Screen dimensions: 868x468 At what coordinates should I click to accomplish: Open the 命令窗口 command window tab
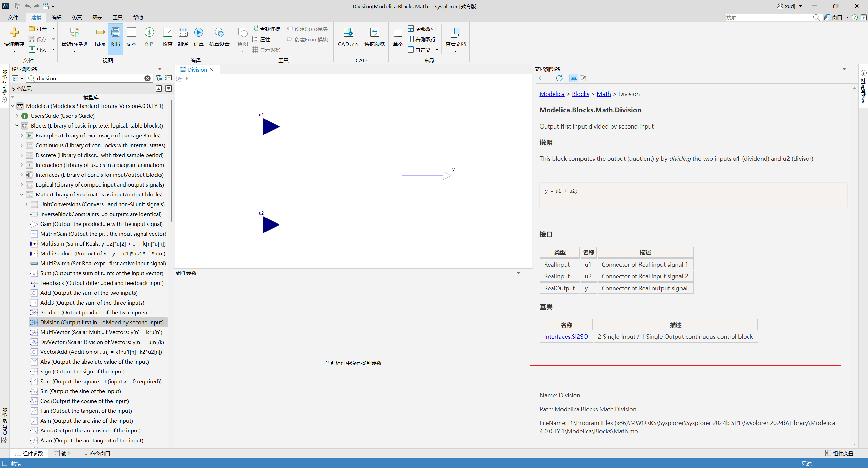(96, 453)
